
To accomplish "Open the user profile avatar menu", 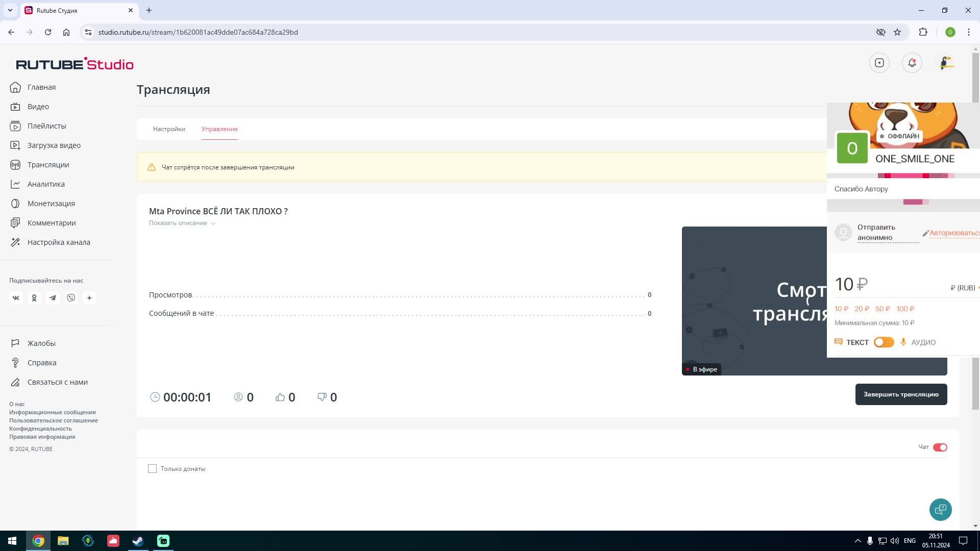I will tap(947, 63).
